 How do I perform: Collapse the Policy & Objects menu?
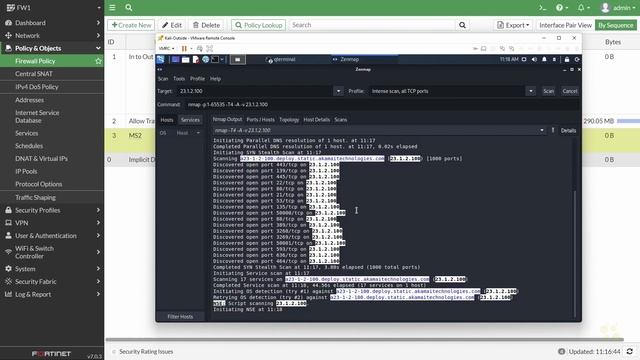[52, 48]
